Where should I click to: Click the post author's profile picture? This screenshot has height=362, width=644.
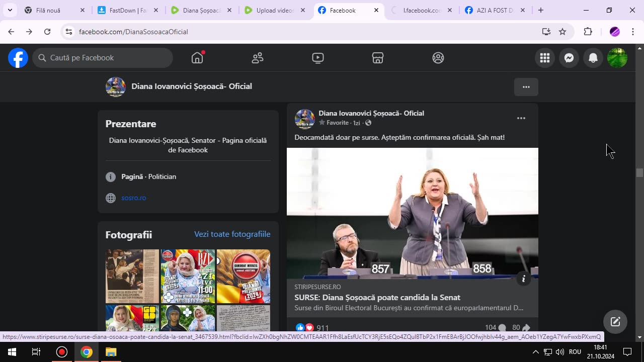tap(304, 118)
